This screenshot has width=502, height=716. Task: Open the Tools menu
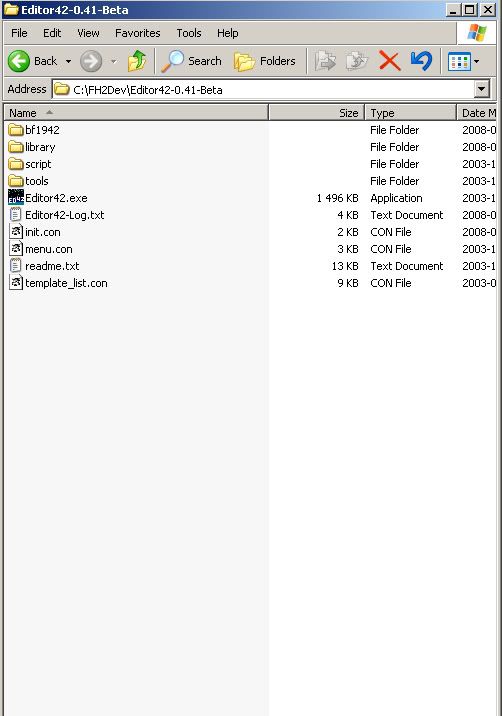click(x=189, y=33)
